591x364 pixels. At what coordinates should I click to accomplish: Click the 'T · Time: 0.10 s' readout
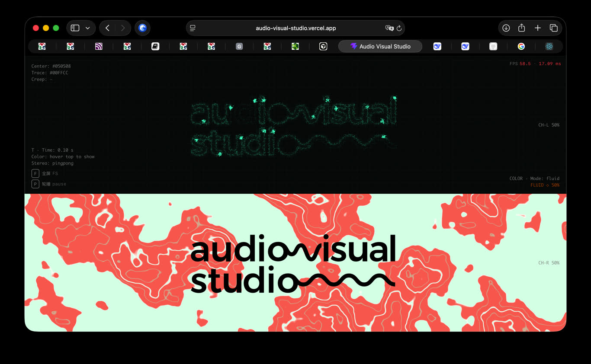pos(52,150)
